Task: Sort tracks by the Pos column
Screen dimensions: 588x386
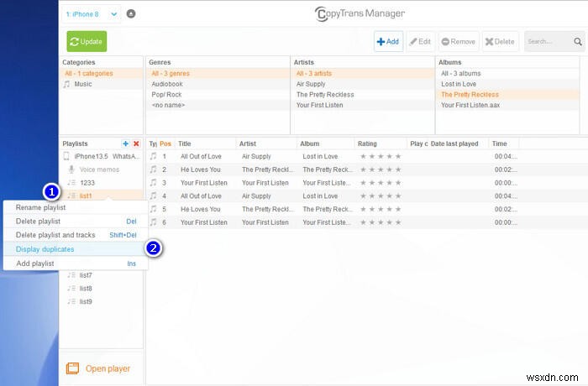Action: coord(165,143)
